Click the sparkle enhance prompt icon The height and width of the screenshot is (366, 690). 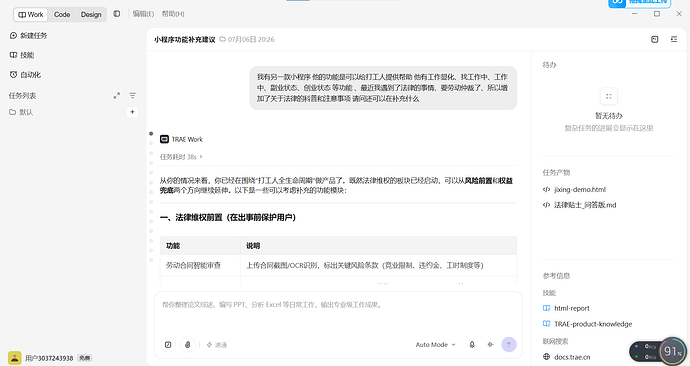coord(490,345)
